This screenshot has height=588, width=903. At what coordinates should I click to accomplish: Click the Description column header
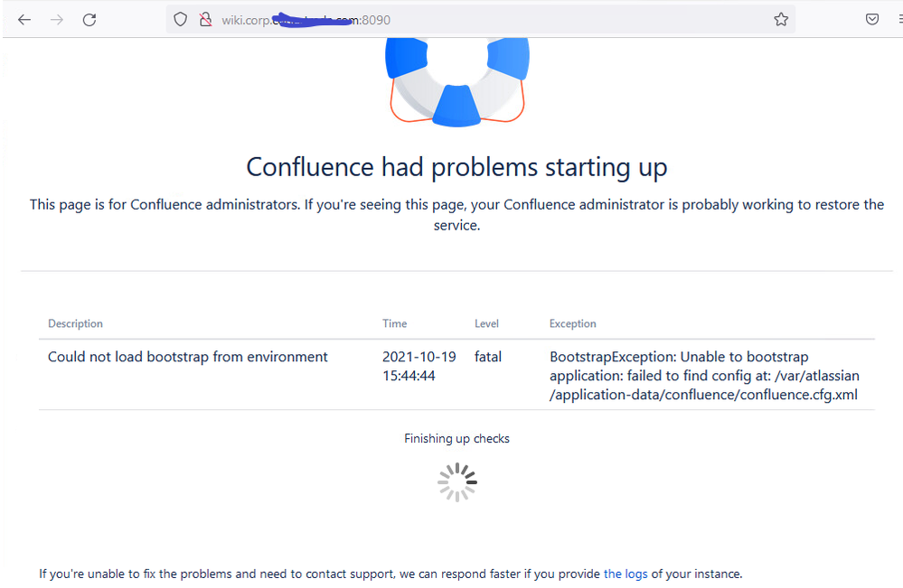point(75,323)
